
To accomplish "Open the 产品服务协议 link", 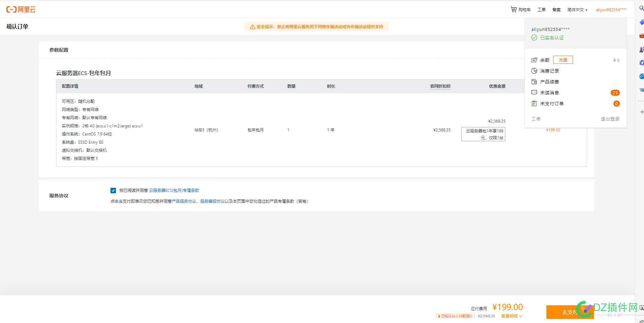I will click(184, 201).
